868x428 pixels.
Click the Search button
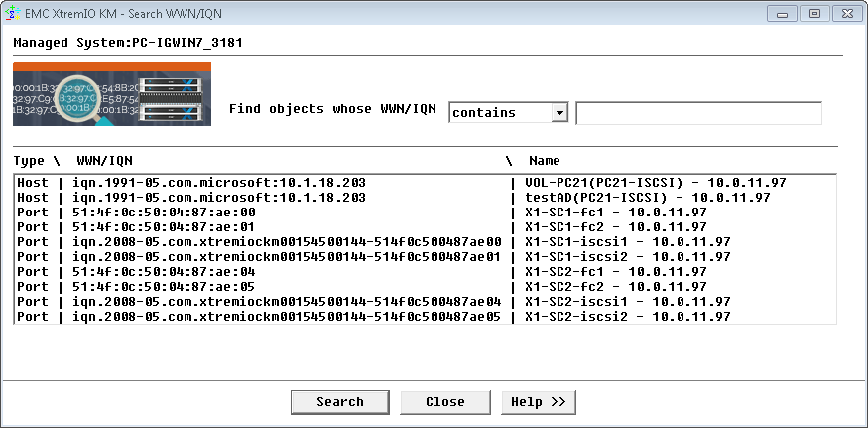point(340,402)
